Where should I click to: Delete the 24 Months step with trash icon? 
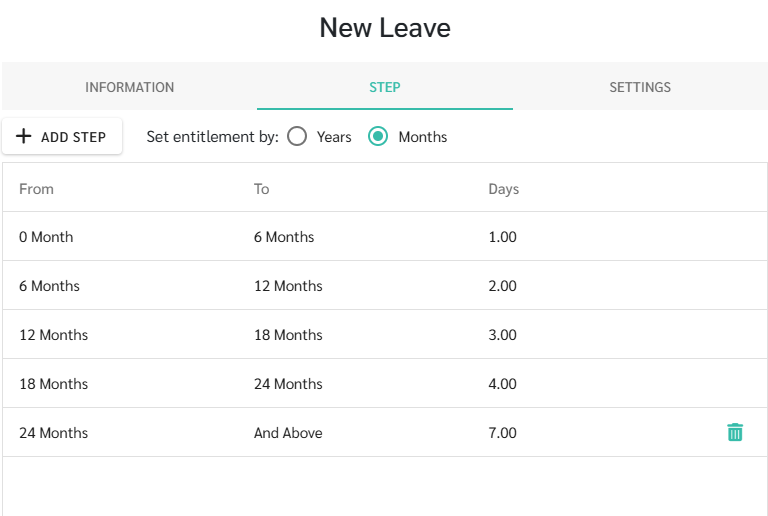[x=735, y=432]
